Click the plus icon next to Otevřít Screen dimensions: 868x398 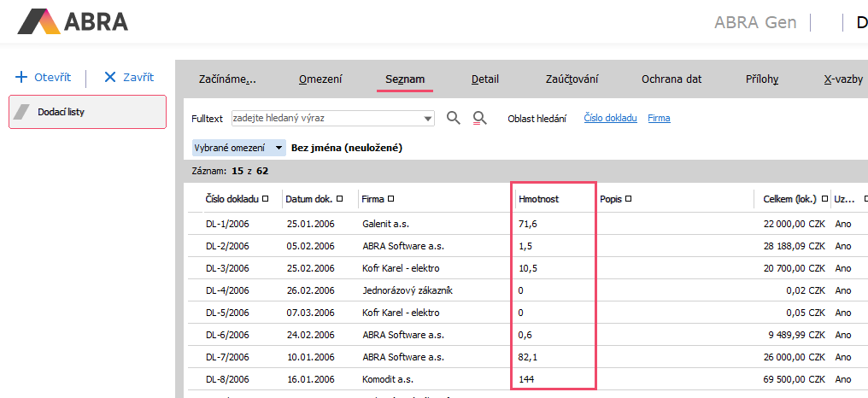click(21, 77)
